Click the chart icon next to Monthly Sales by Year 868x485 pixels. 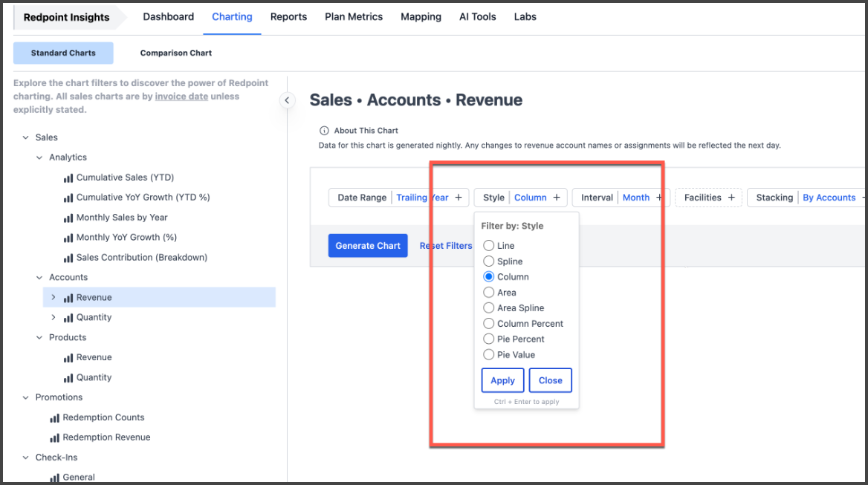pyautogui.click(x=68, y=218)
